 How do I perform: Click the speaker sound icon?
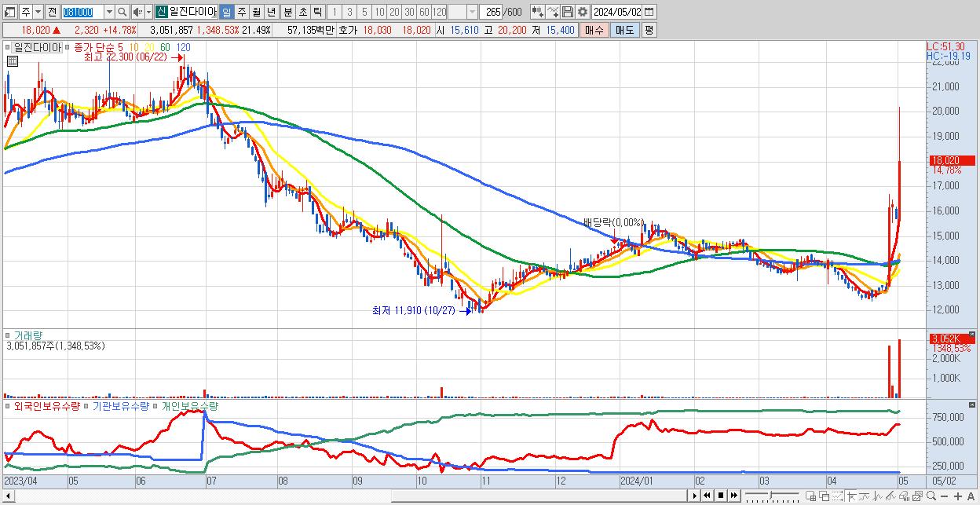pyautogui.click(x=137, y=12)
